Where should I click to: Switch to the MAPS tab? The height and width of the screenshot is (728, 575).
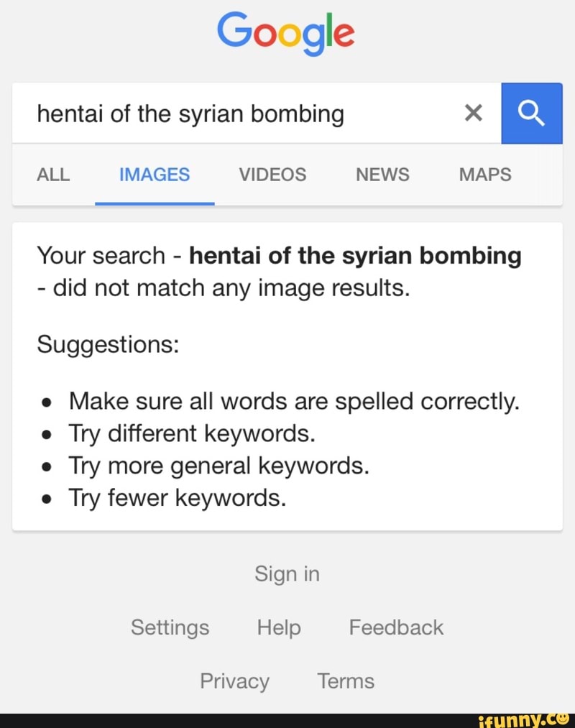pos(485,175)
